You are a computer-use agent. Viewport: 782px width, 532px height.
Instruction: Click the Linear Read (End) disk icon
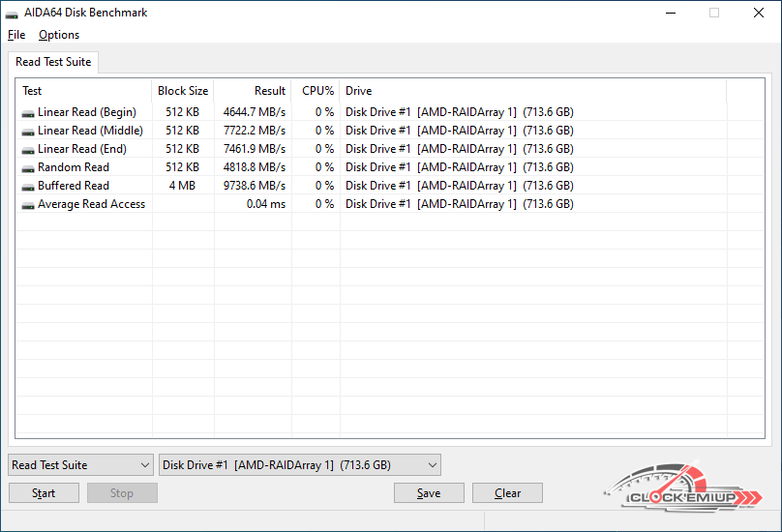click(28, 150)
